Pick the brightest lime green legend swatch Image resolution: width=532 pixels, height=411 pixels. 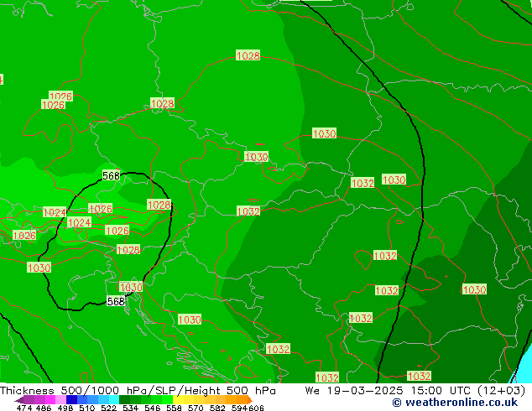pyautogui.click(x=168, y=400)
